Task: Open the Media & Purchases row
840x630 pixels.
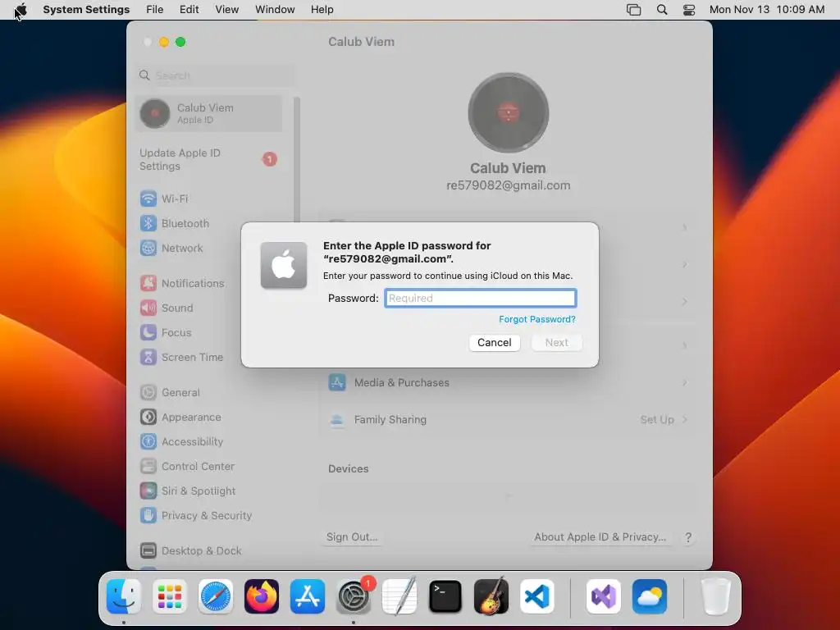Action: pyautogui.click(x=508, y=382)
